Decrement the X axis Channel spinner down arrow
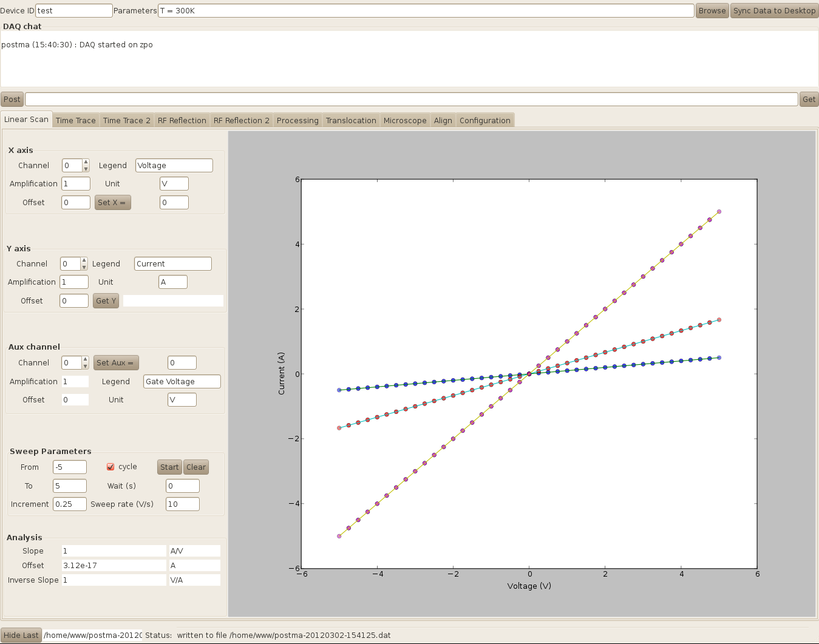The height and width of the screenshot is (644, 819). 86,169
